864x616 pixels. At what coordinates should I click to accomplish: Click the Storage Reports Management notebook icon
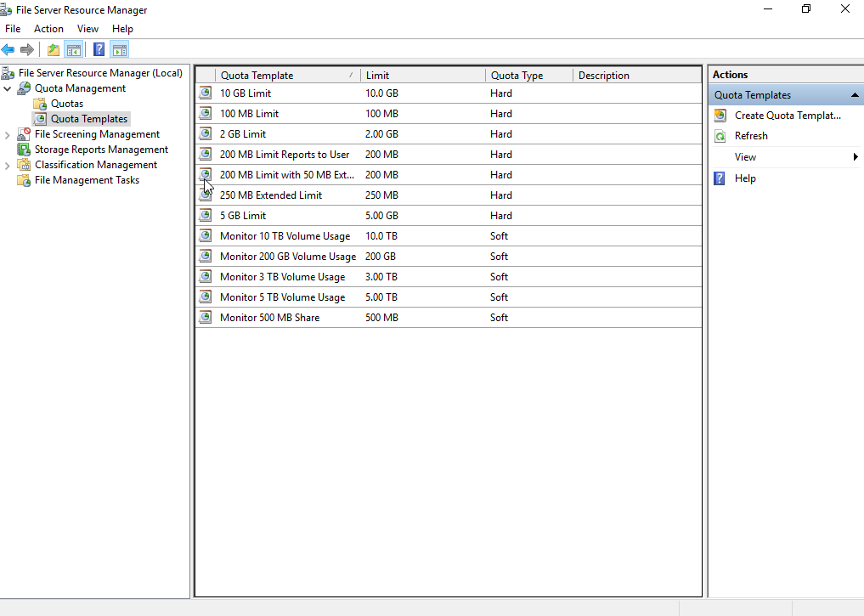[25, 149]
